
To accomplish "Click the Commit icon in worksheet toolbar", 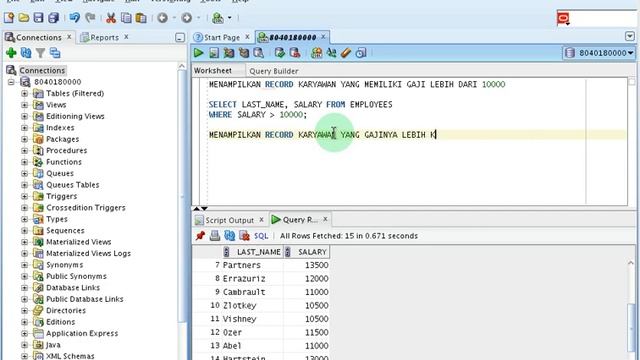I will (280, 53).
